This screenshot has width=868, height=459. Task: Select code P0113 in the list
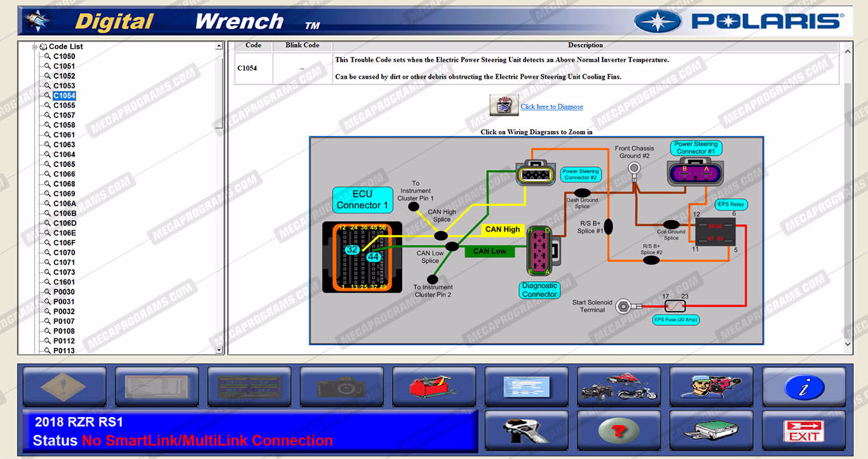pyautogui.click(x=64, y=350)
